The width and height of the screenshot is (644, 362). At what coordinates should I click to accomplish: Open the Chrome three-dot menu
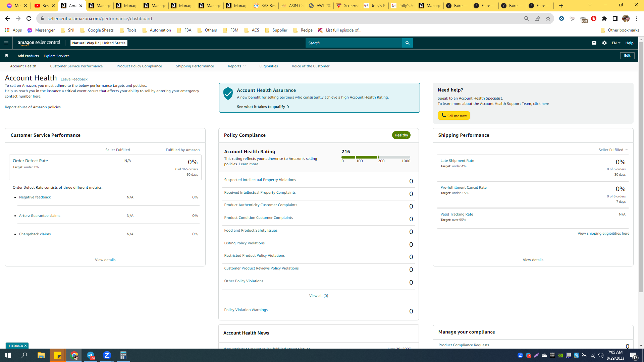(637, 18)
